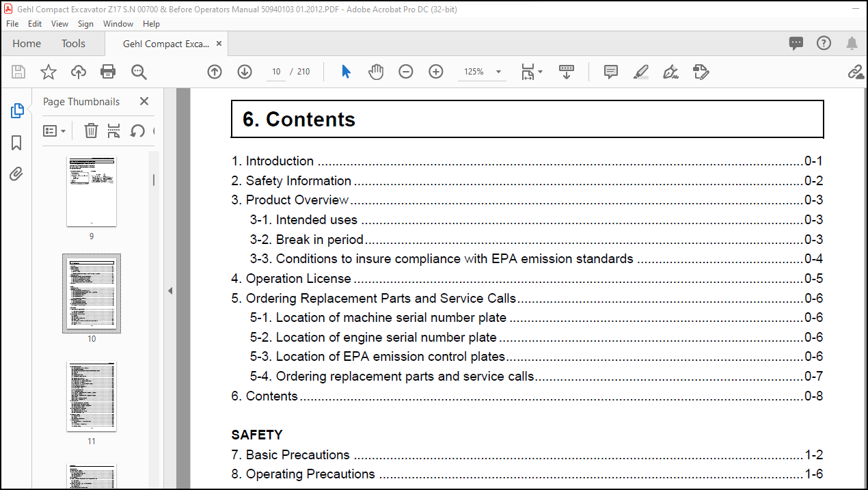Zoom in with plus button
The height and width of the screenshot is (490, 868).
tap(436, 72)
